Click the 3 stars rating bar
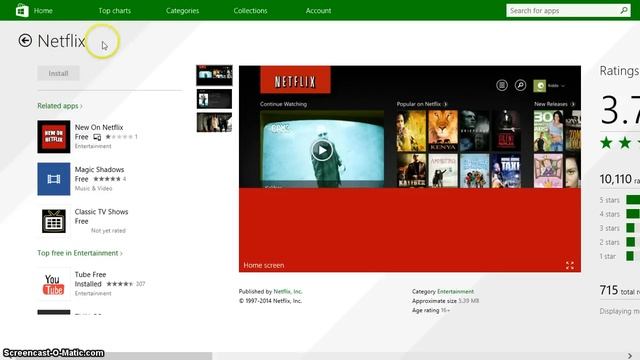The height and width of the screenshot is (360, 640). [x=631, y=228]
